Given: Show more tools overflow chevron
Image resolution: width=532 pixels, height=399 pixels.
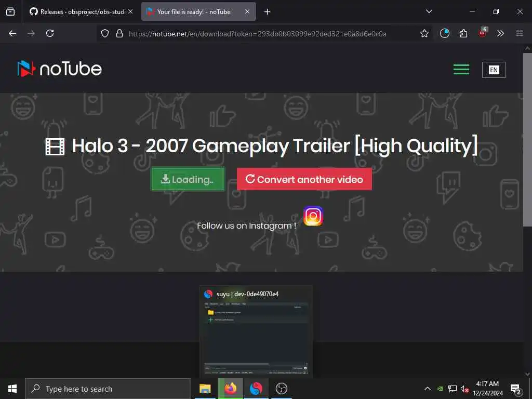Looking at the screenshot, I should (x=500, y=33).
